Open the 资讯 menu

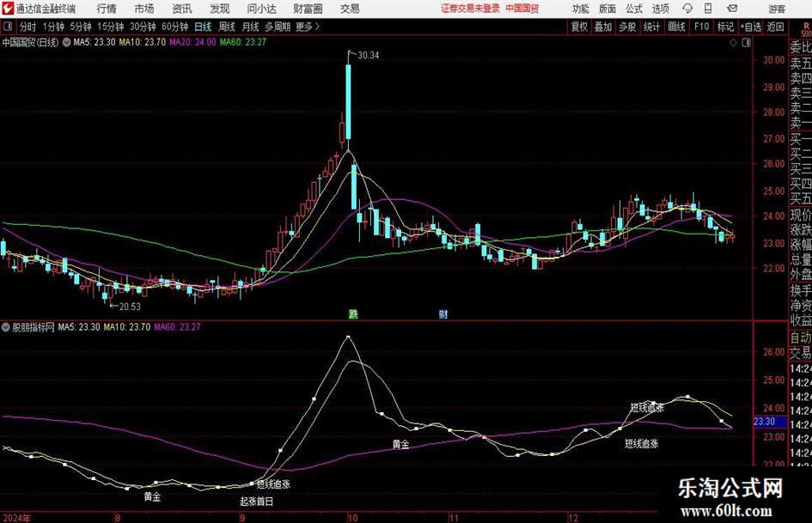click(182, 9)
